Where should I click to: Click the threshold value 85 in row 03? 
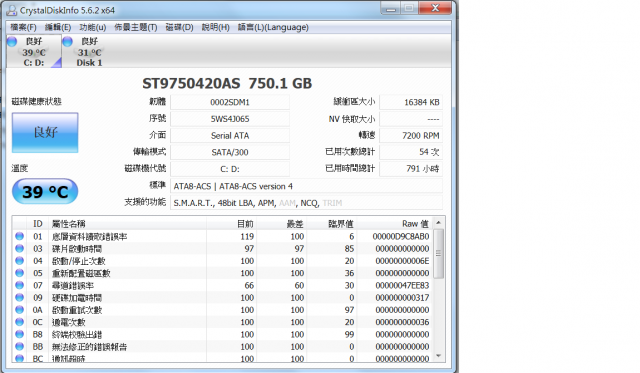[349, 249]
